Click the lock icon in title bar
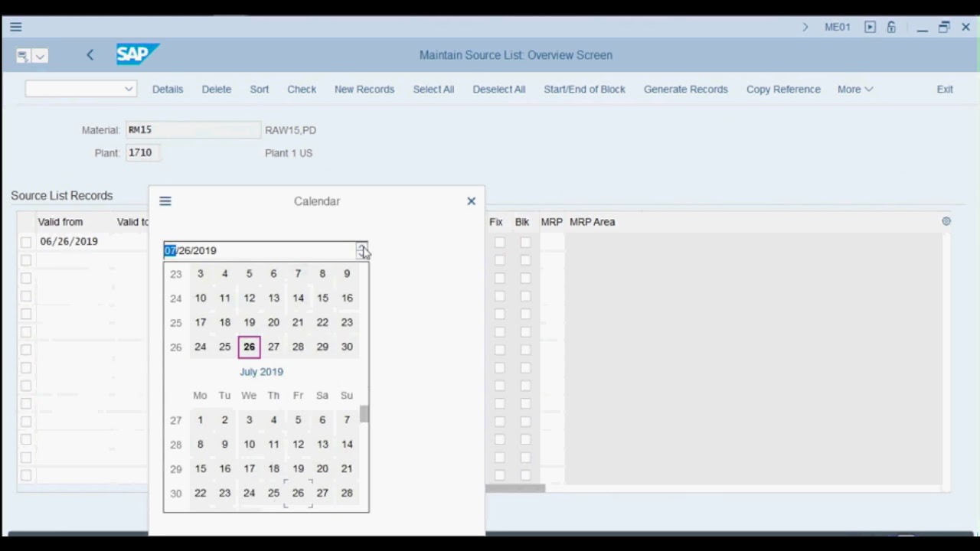Image resolution: width=980 pixels, height=551 pixels. tap(891, 27)
